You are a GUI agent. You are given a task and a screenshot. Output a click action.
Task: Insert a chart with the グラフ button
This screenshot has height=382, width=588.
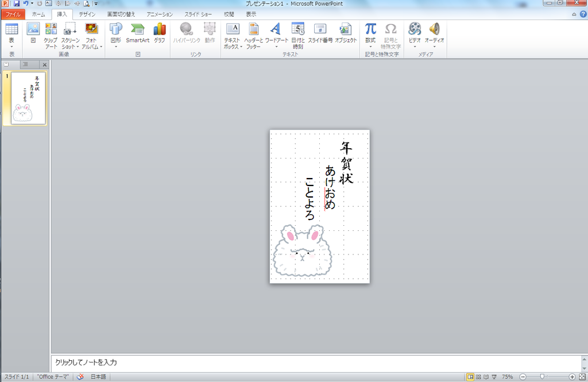pos(160,33)
